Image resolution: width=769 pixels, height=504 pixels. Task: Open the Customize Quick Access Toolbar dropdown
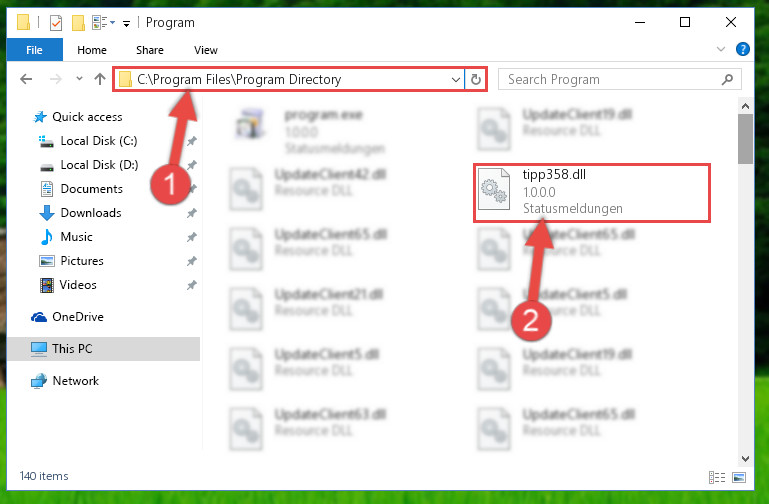click(127, 24)
